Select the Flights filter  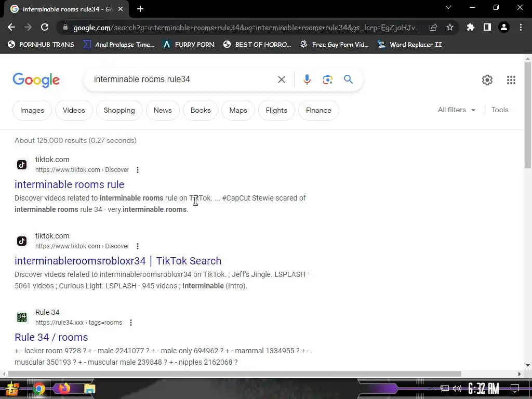[276, 110]
